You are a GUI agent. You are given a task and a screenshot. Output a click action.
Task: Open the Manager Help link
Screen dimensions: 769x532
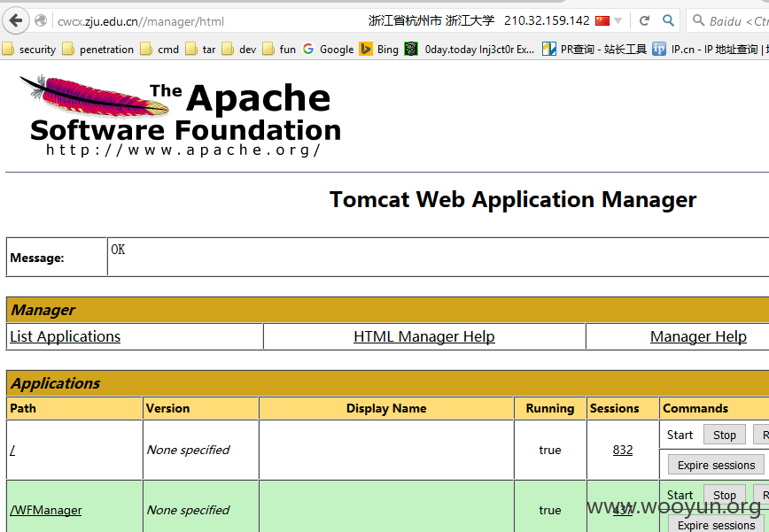coord(698,336)
